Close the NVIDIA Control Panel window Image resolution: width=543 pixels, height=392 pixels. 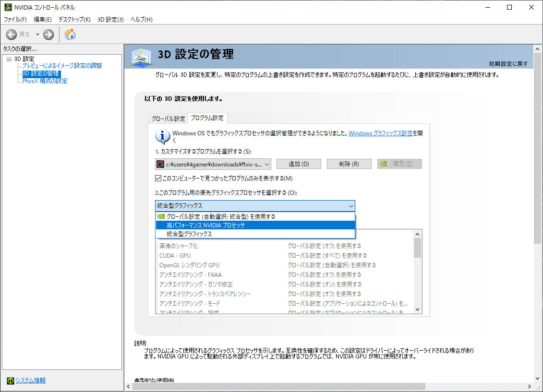pos(531,7)
